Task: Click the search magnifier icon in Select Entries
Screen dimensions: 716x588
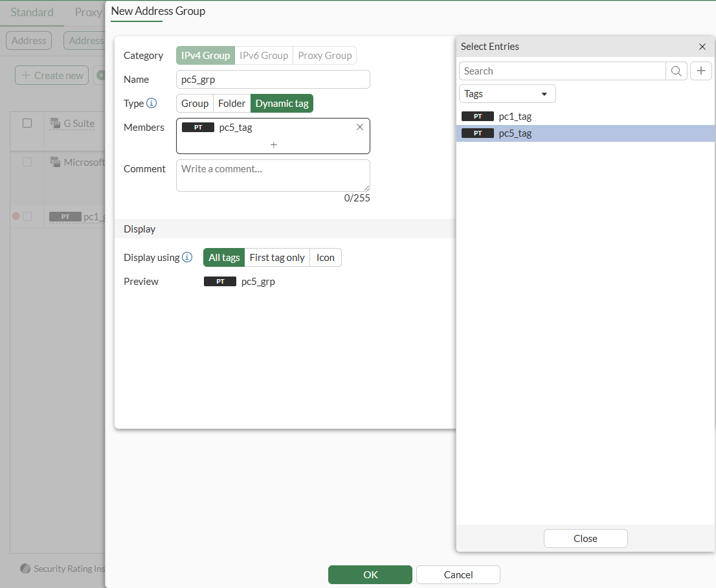Action: point(676,71)
